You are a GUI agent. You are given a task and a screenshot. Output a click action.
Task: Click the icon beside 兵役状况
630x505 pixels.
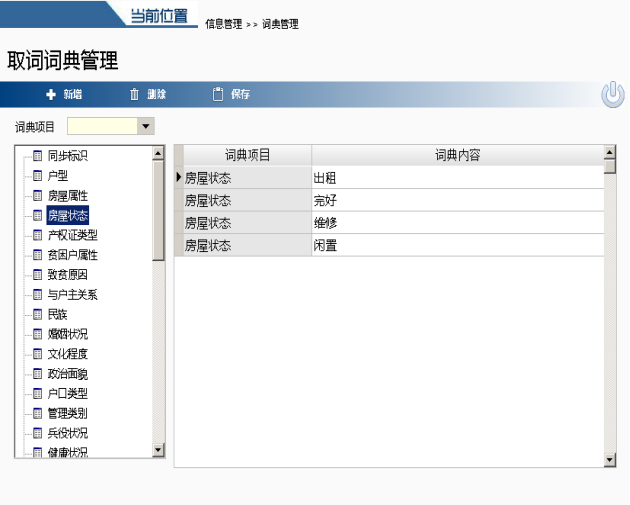(37, 433)
